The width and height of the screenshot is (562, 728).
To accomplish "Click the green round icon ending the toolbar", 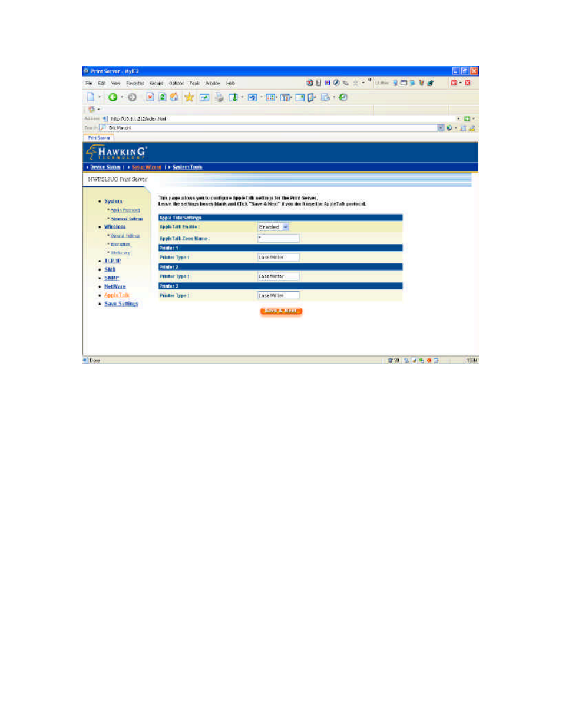I will pyautogui.click(x=343, y=97).
